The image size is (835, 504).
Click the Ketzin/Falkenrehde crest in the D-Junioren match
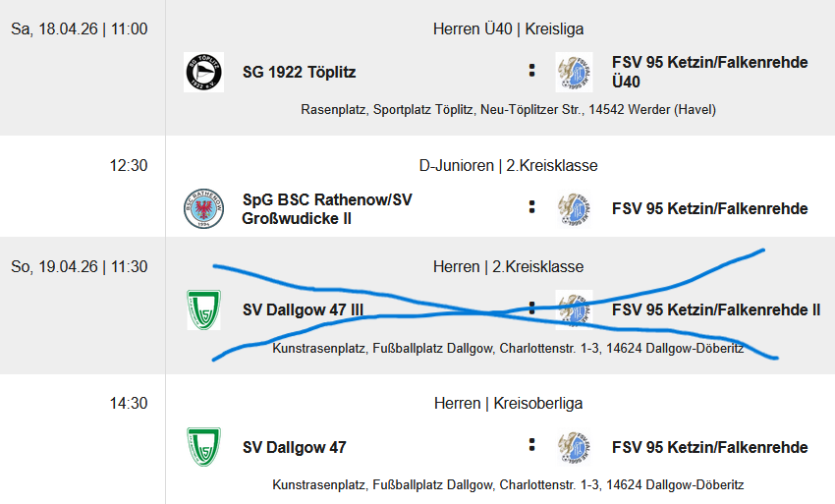click(574, 208)
